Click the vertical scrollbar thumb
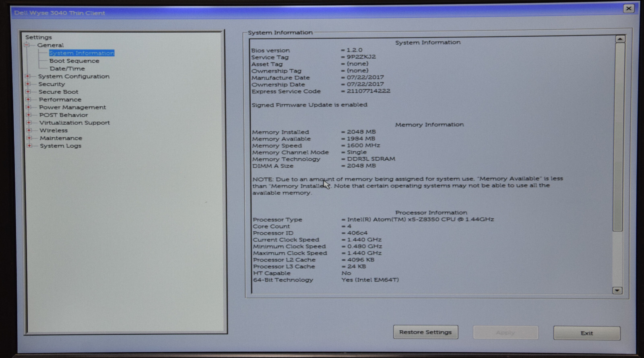This screenshot has height=358, width=644. pos(618,137)
